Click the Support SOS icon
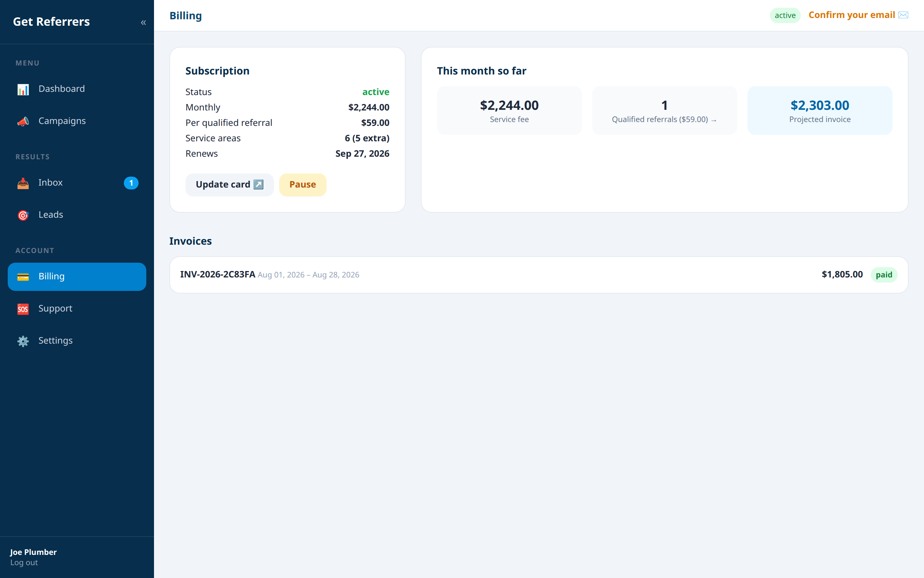924x578 pixels. (23, 309)
